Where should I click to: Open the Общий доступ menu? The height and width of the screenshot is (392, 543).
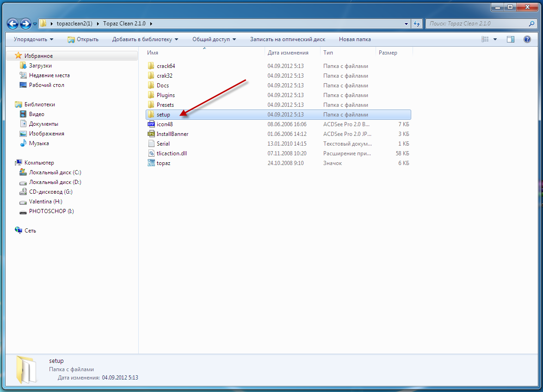tap(214, 39)
